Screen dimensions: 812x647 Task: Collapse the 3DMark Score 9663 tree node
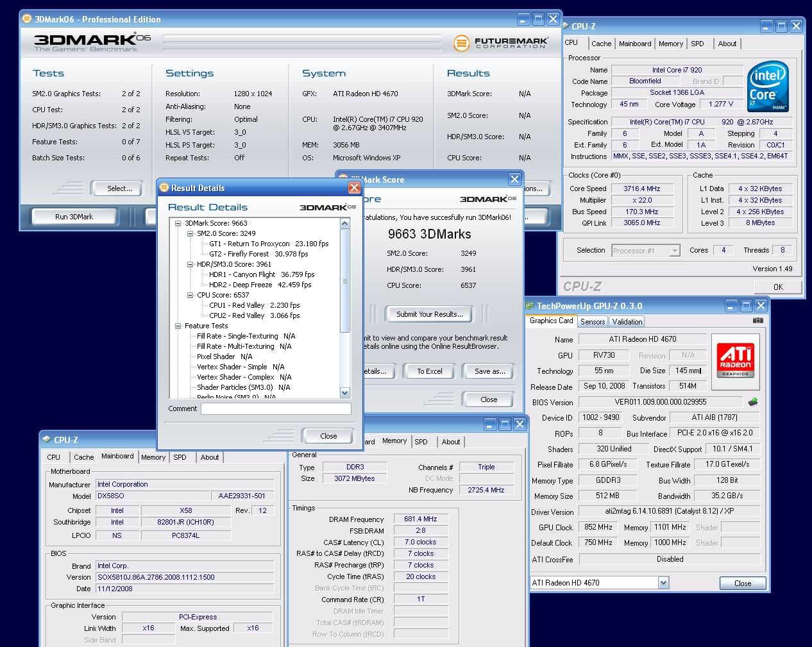point(178,223)
